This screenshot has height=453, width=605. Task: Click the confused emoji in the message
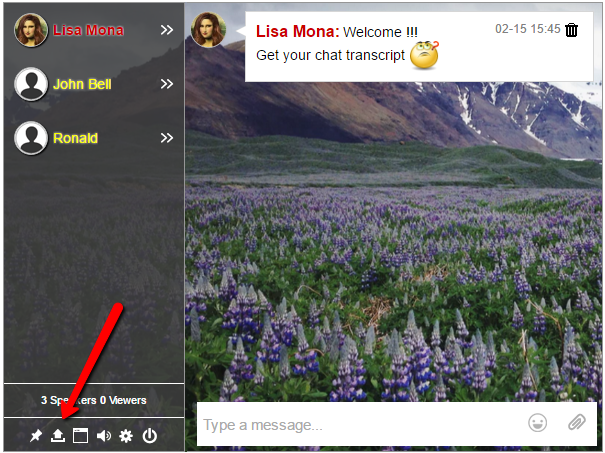(424, 55)
